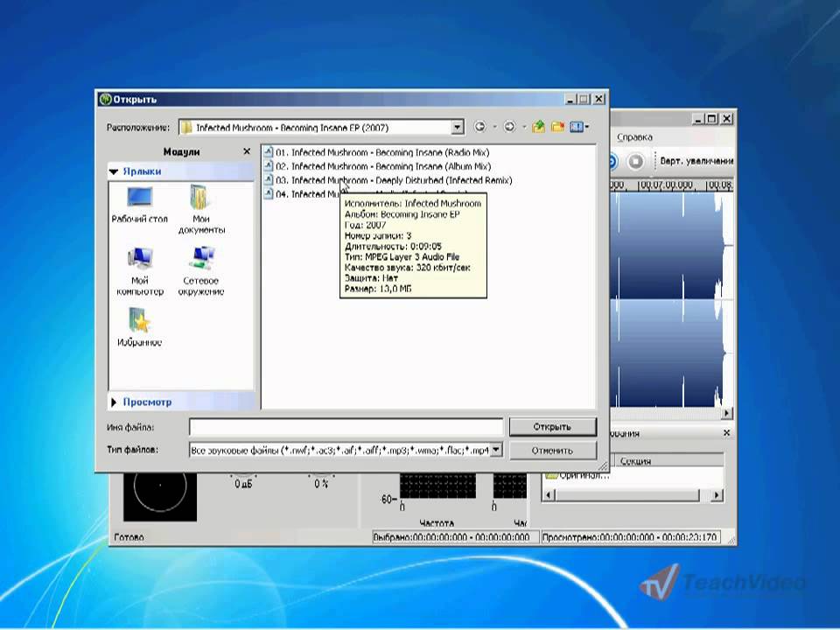This screenshot has height=630, width=840.
Task: Go forward using the Forward arrow icon
Action: point(509,127)
